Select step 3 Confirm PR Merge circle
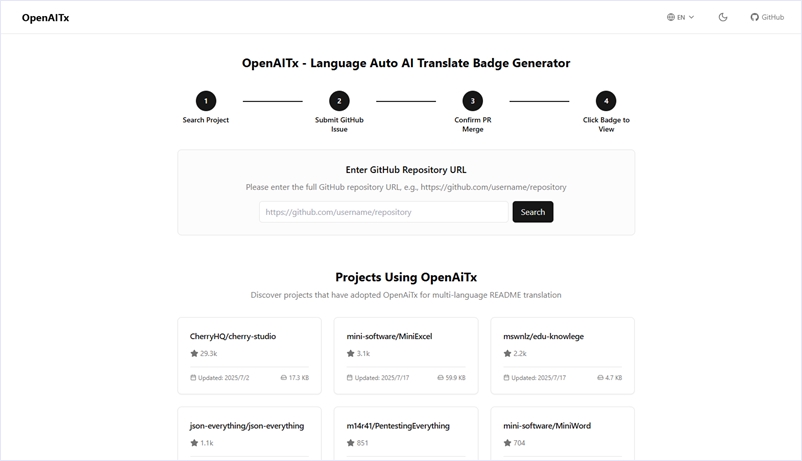 click(473, 101)
